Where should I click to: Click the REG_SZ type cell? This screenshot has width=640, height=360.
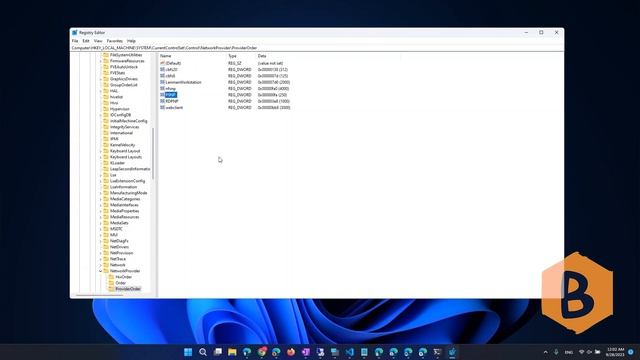click(x=235, y=63)
